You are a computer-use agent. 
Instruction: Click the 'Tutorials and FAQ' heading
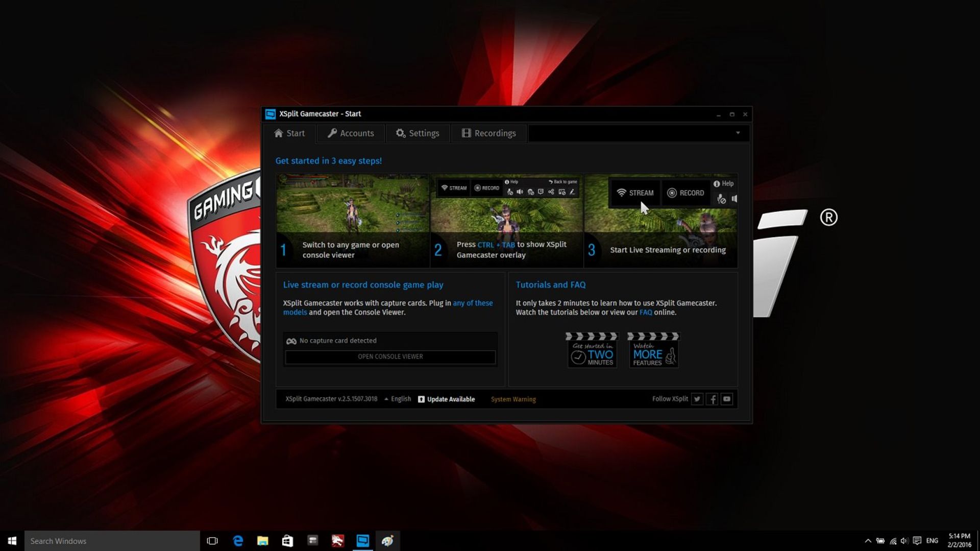(x=551, y=285)
